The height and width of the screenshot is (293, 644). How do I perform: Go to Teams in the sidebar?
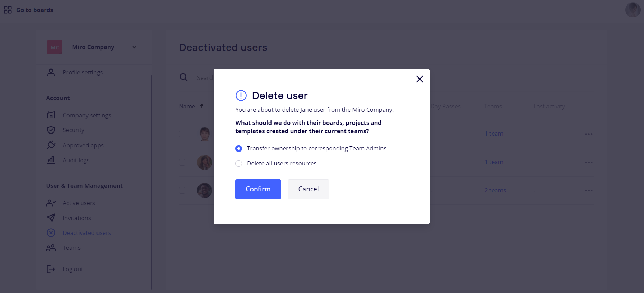(x=71, y=248)
